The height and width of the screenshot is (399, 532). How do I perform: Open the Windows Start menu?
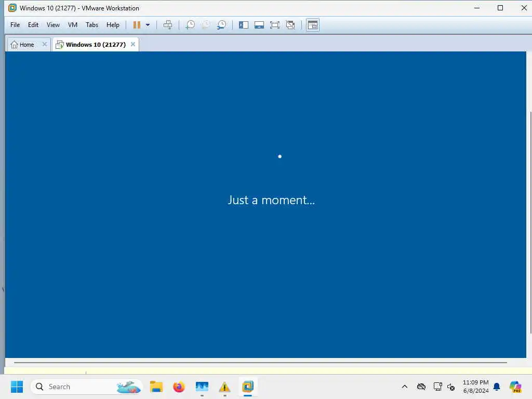pyautogui.click(x=17, y=387)
